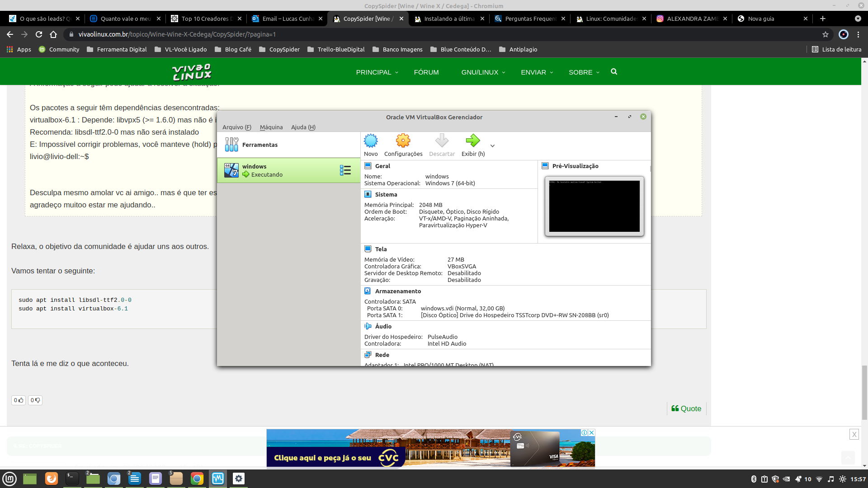Expand the SOBRE site menu

click(584, 72)
